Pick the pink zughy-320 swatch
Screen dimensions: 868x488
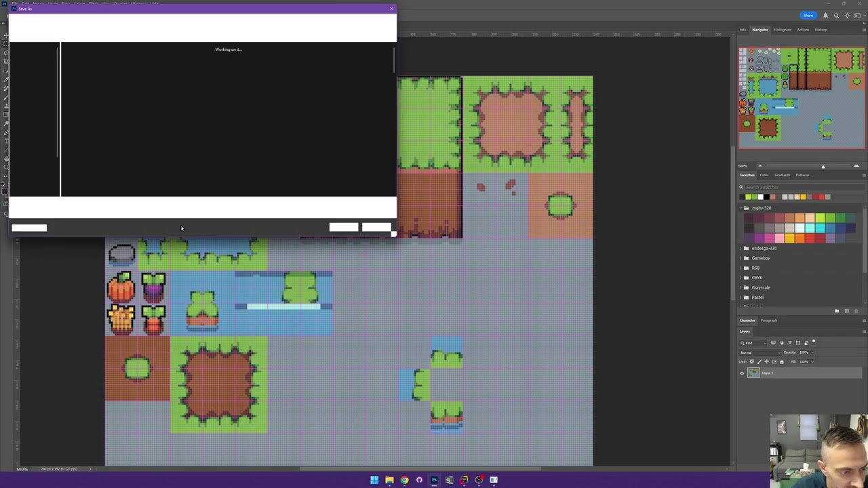779,238
